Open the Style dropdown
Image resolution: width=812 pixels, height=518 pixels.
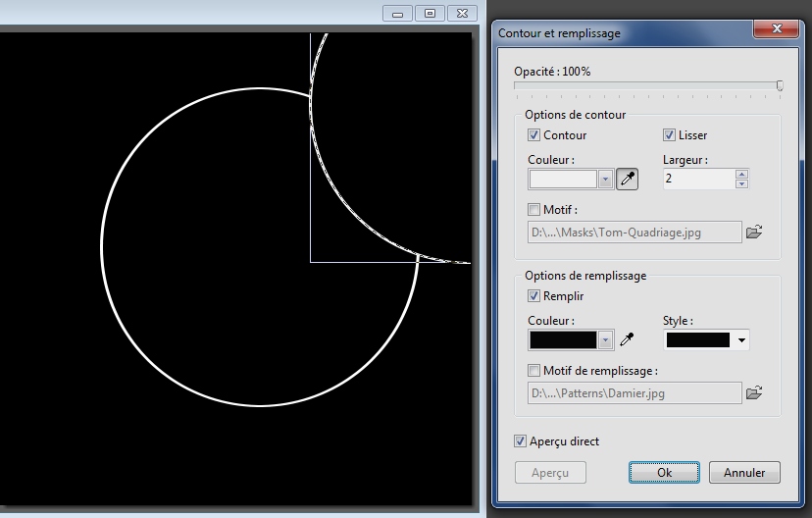pyautogui.click(x=741, y=340)
